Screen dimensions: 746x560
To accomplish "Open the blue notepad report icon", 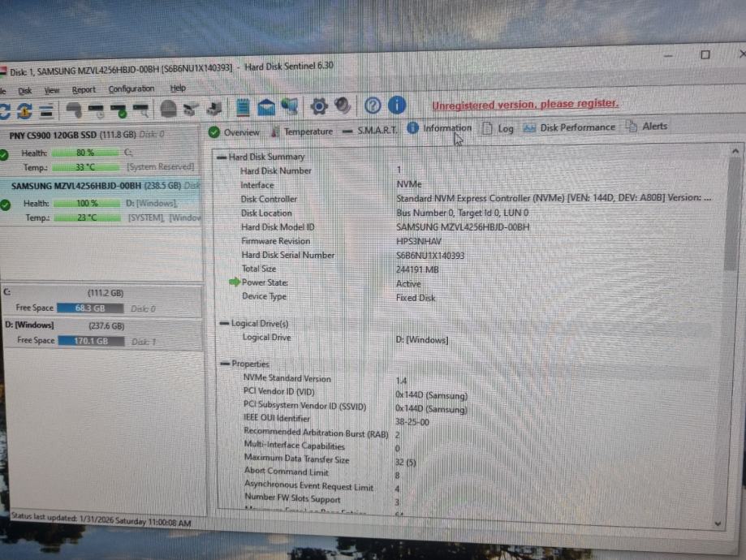I will [243, 107].
